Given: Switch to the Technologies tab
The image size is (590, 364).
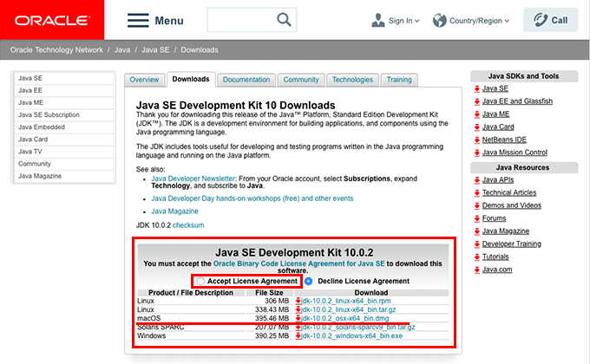Looking at the screenshot, I should pos(352,80).
